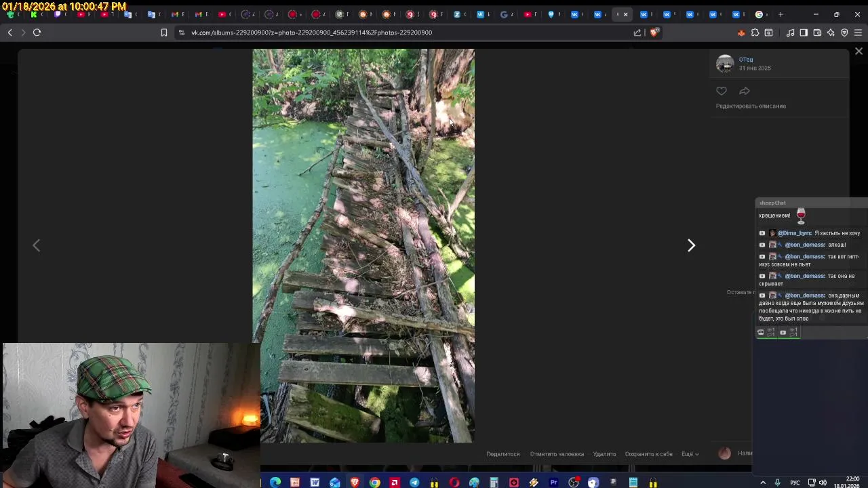This screenshot has width=868, height=488.
Task: Open Brave browser from the taskbar
Action: coord(355,483)
